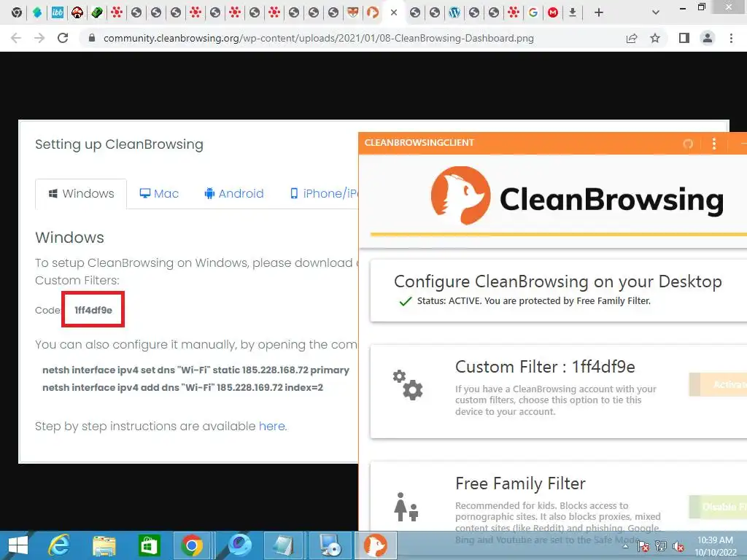Show hidden system tray icons
This screenshot has height=560, width=747.
(625, 546)
